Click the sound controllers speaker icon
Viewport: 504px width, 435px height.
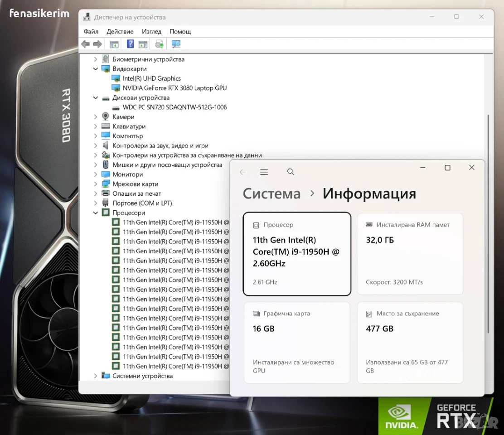coord(106,145)
